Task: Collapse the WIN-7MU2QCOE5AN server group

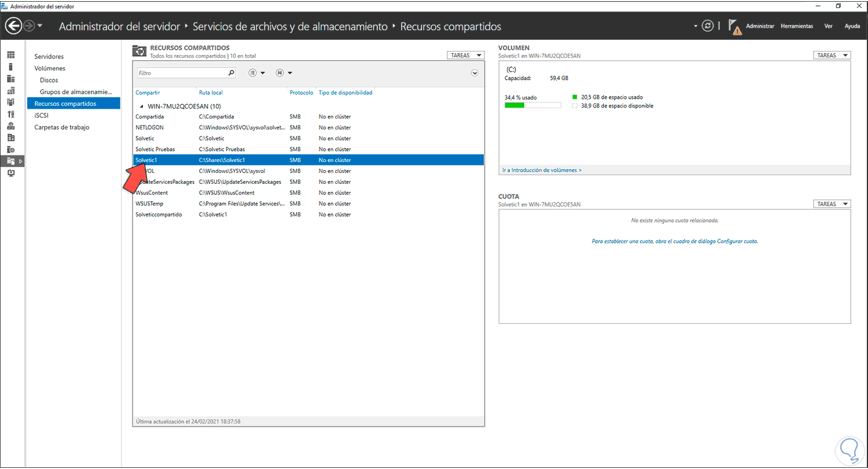Action: [x=141, y=106]
